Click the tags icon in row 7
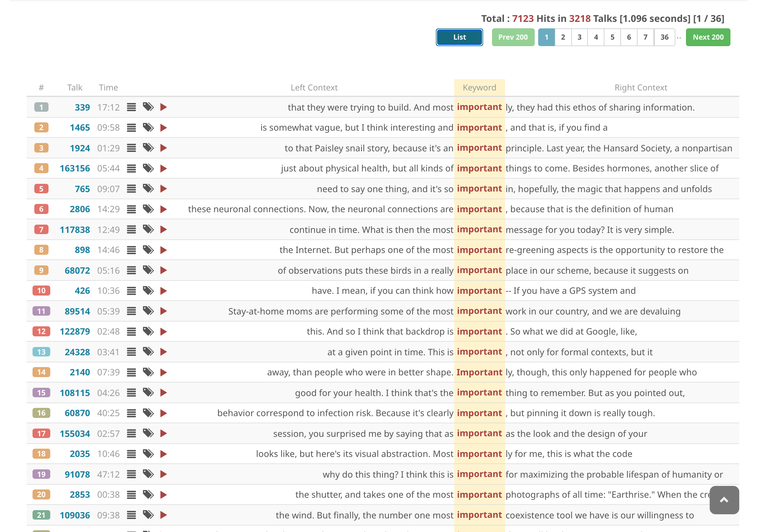Image resolution: width=757 pixels, height=532 pixels. 148,229
